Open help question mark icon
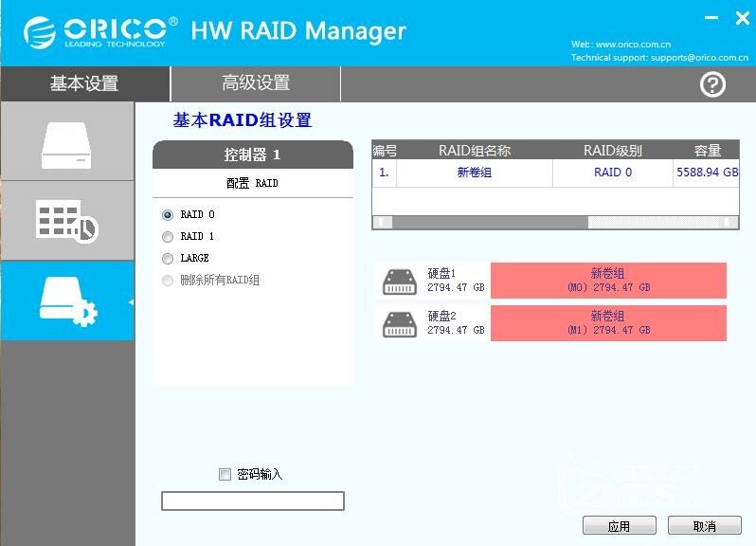Image resolution: width=756 pixels, height=546 pixels. click(x=712, y=84)
